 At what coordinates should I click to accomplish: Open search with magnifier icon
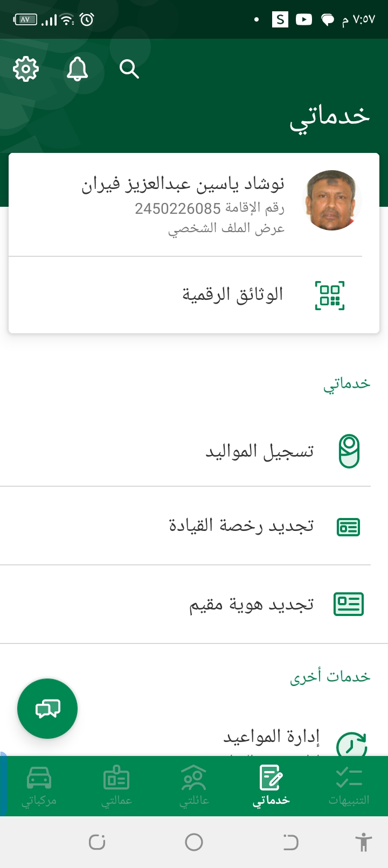pyautogui.click(x=129, y=69)
